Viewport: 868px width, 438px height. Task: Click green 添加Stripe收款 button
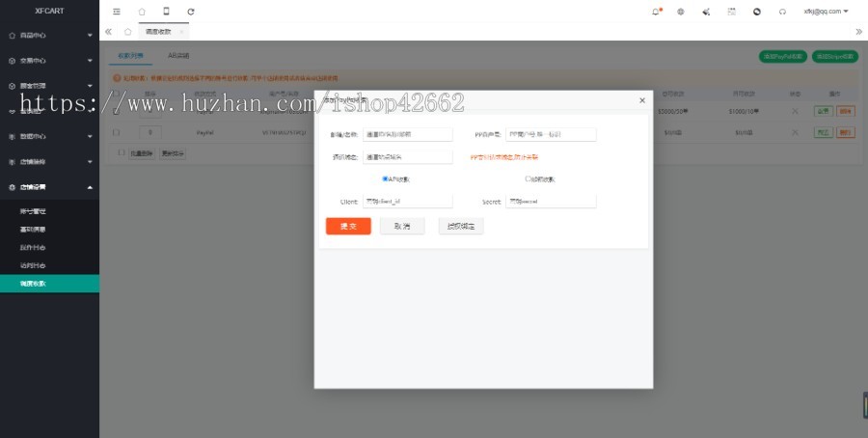click(835, 57)
